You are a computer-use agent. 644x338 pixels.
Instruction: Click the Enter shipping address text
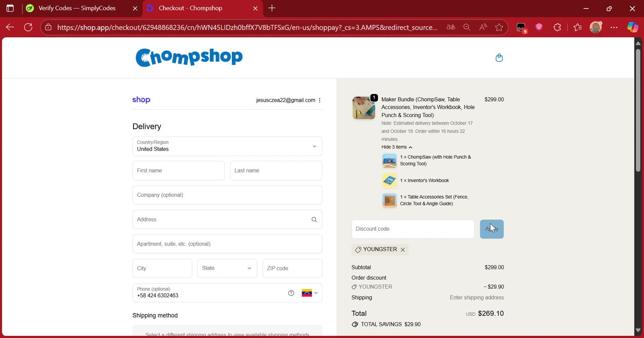[477, 298]
